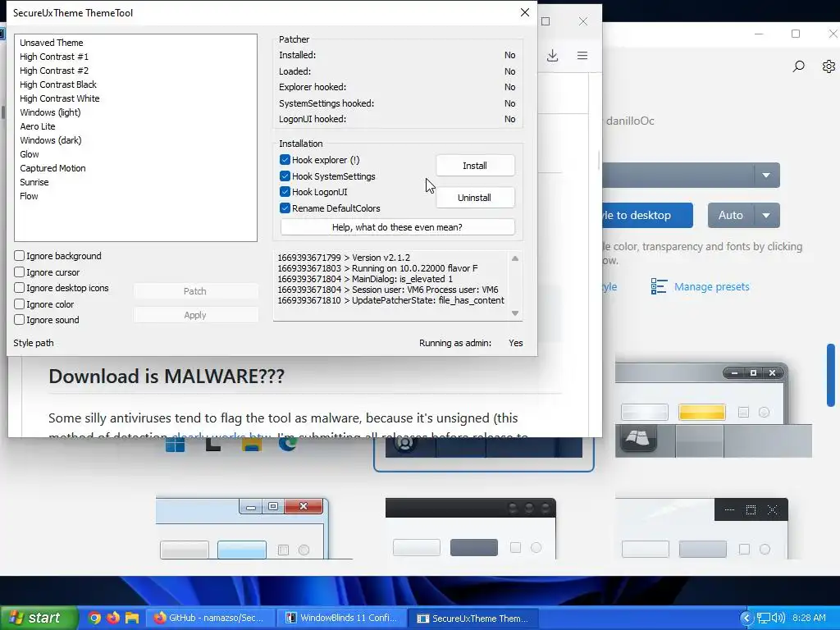The height and width of the screenshot is (630, 840).
Task: Enable Ignore cursor checkbox
Action: point(20,272)
